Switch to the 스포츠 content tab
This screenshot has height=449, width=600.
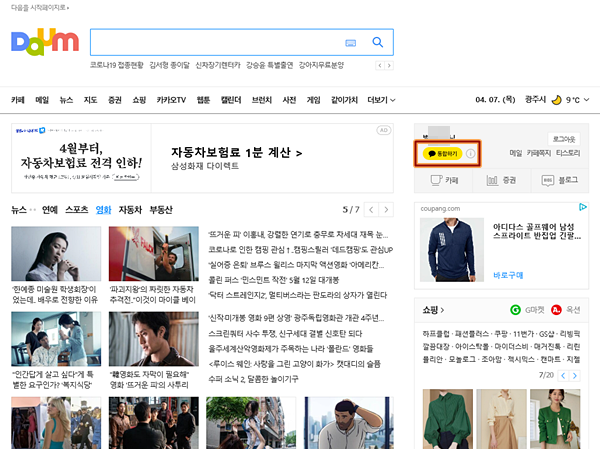point(77,210)
